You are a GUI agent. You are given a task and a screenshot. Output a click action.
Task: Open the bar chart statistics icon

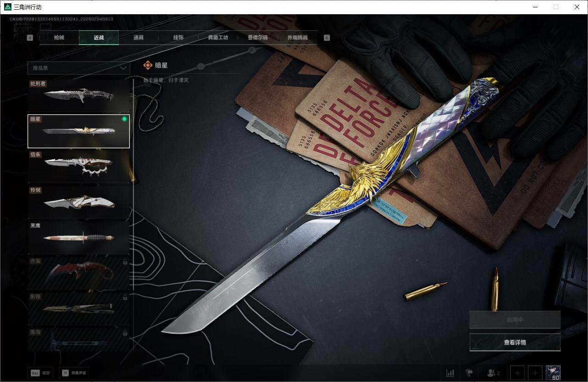point(450,373)
